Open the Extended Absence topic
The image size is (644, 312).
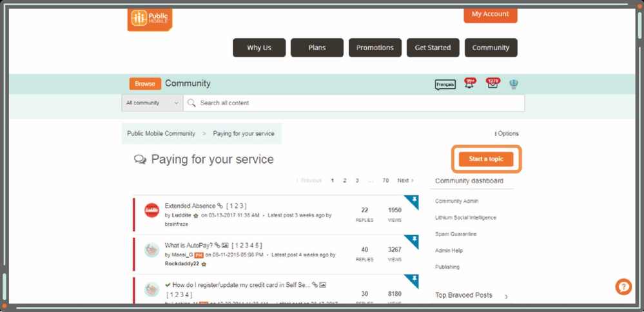click(x=190, y=206)
